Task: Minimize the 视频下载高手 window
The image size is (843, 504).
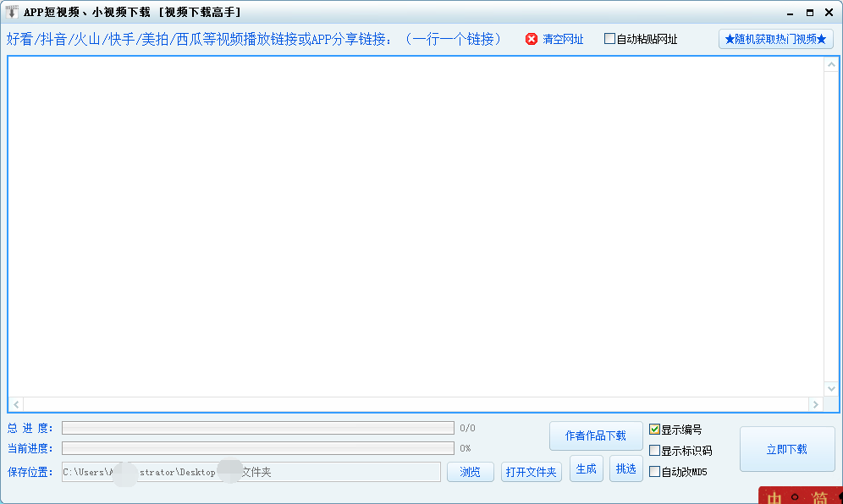Action: tap(790, 13)
